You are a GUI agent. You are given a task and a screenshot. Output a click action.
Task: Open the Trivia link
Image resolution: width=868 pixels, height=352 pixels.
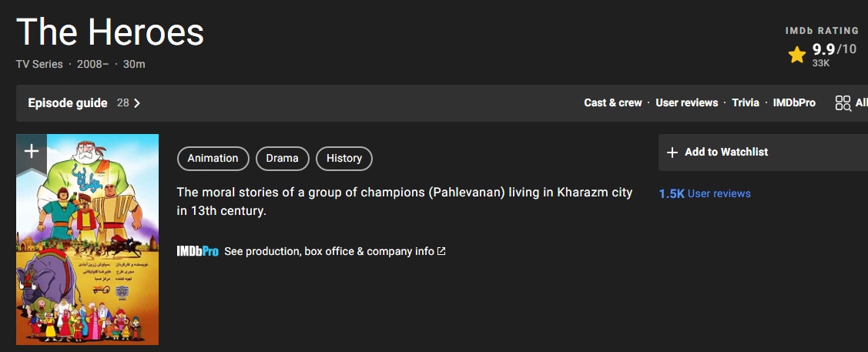coord(745,103)
